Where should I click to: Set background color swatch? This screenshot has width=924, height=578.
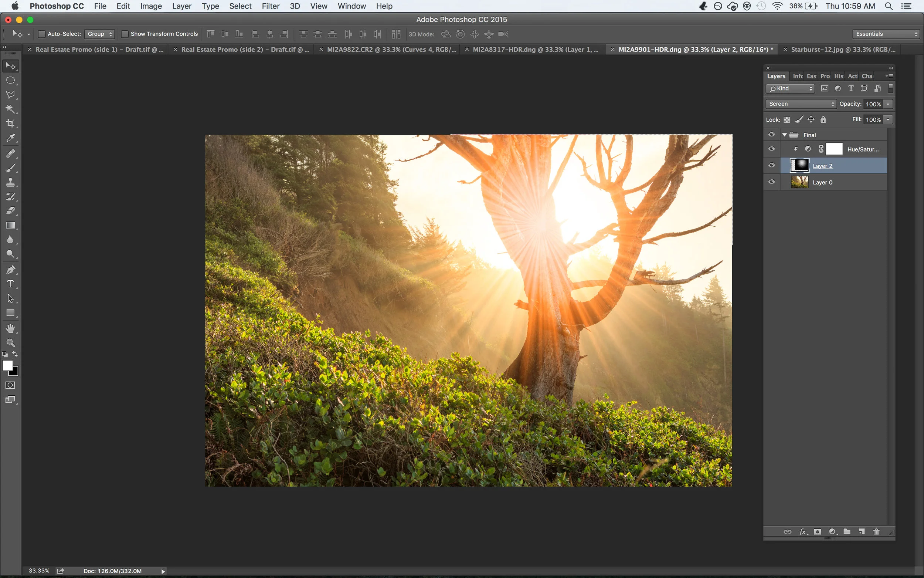[x=15, y=373]
